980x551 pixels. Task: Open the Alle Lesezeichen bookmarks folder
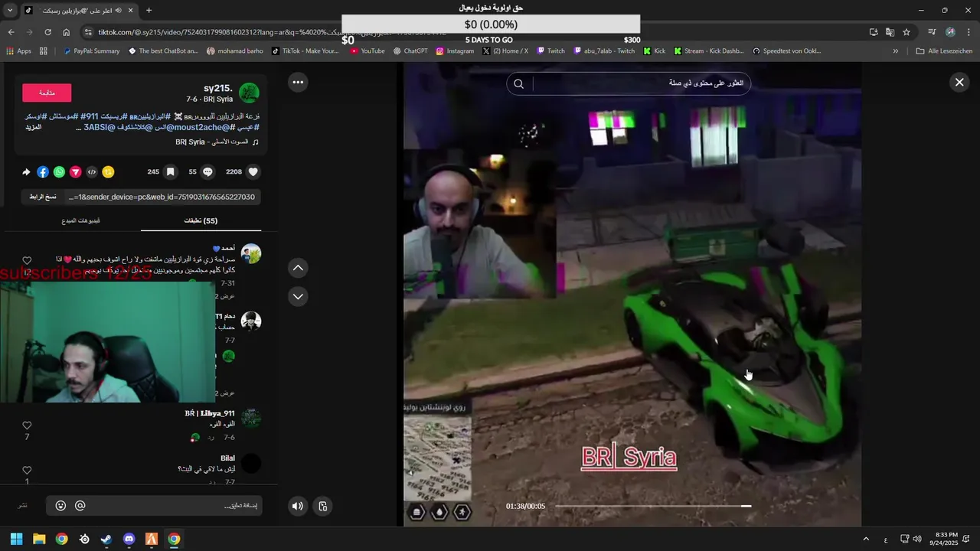(944, 51)
